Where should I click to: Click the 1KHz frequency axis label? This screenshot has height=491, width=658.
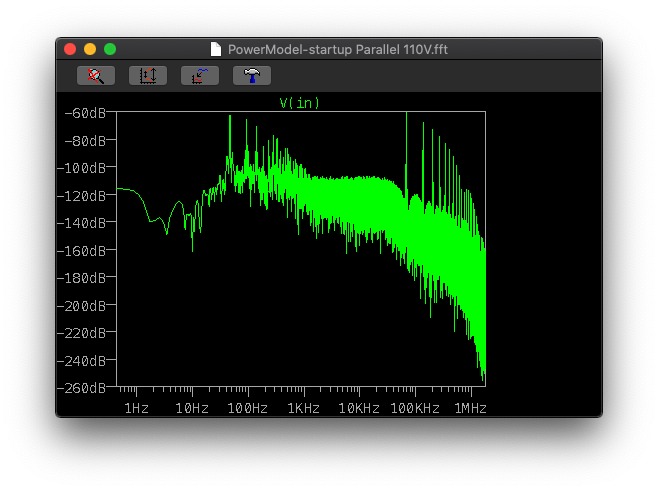click(x=303, y=408)
